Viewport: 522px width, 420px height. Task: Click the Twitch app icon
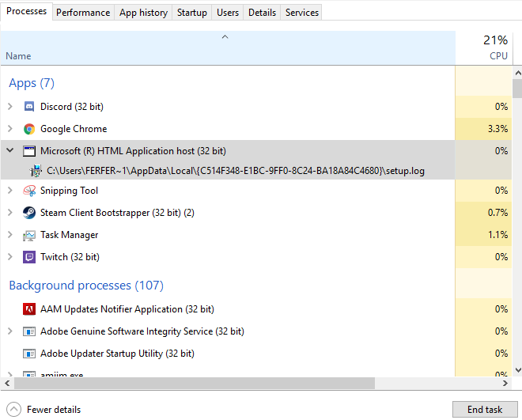(x=29, y=257)
